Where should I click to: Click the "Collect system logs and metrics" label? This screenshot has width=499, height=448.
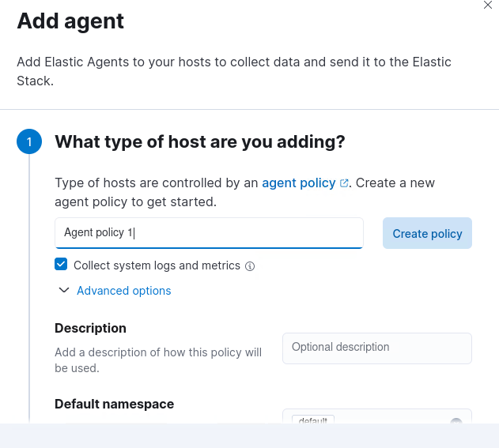pyautogui.click(x=157, y=265)
